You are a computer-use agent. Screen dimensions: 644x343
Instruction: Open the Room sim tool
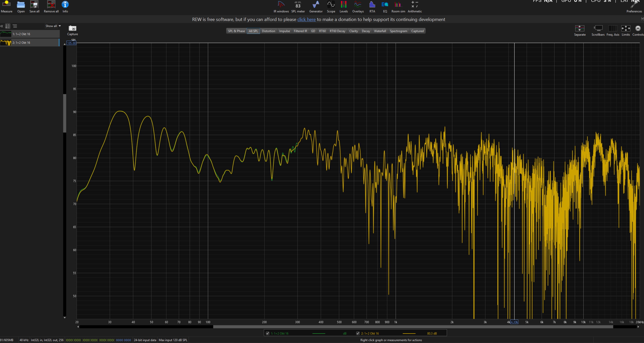(x=398, y=5)
